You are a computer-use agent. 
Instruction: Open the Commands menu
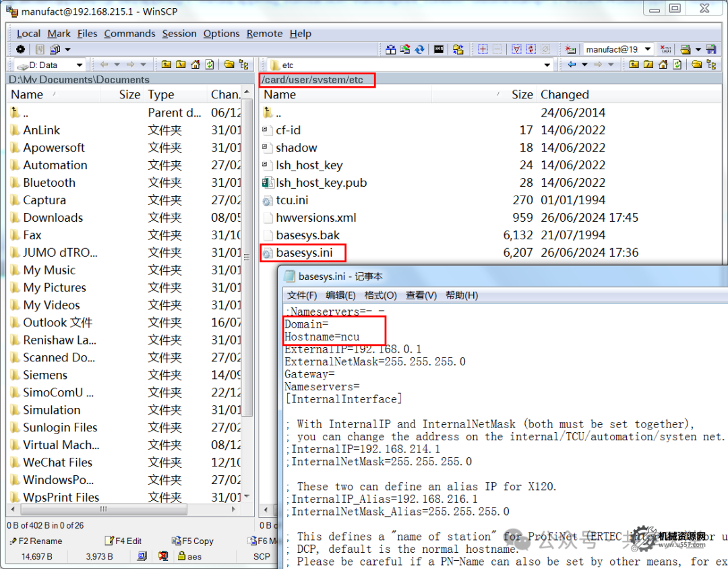pos(129,34)
